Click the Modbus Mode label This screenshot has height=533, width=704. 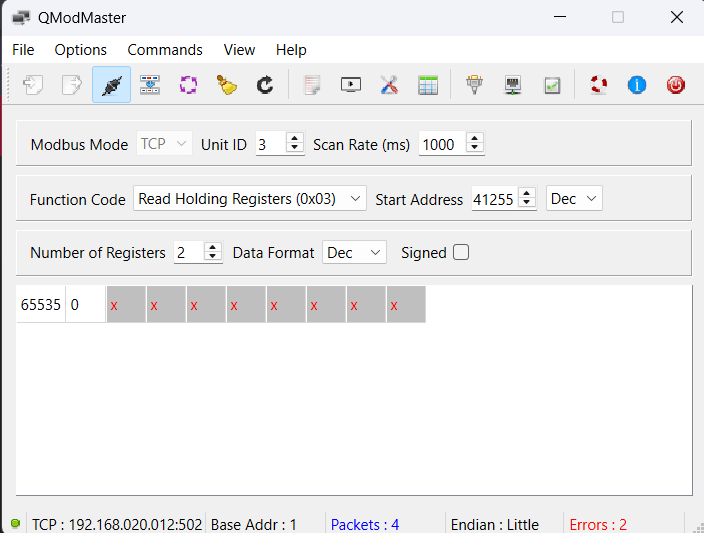point(79,145)
